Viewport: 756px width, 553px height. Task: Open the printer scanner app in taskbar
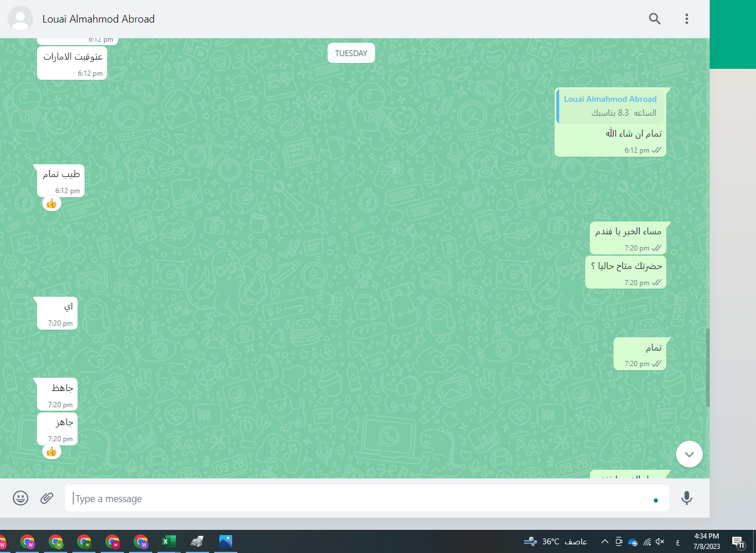pyautogui.click(x=197, y=541)
